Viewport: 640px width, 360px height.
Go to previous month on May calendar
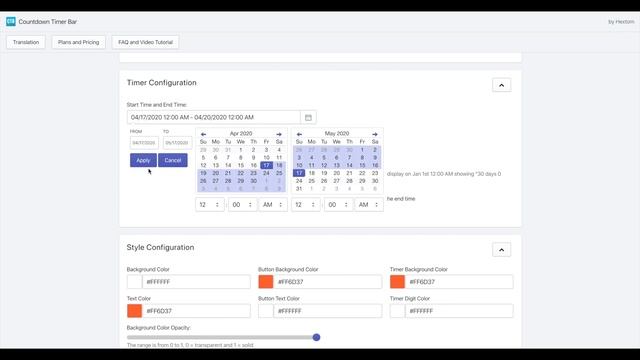tap(299, 134)
